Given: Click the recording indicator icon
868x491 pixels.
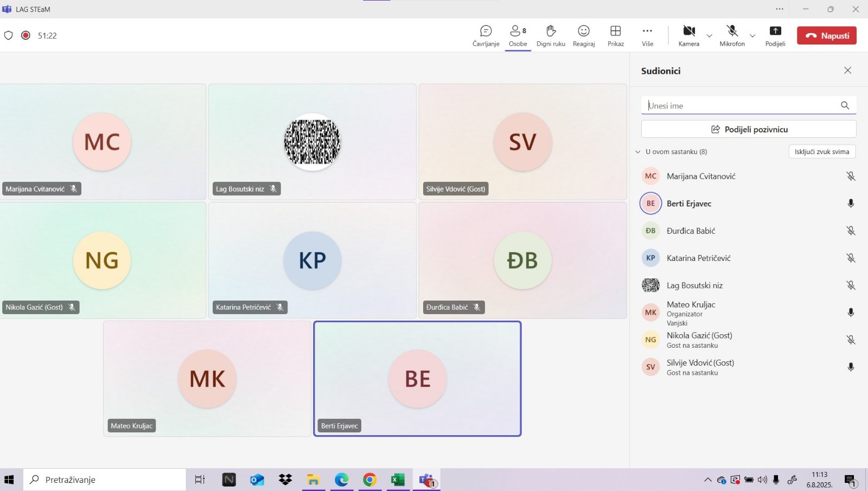Looking at the screenshot, I should (25, 35).
